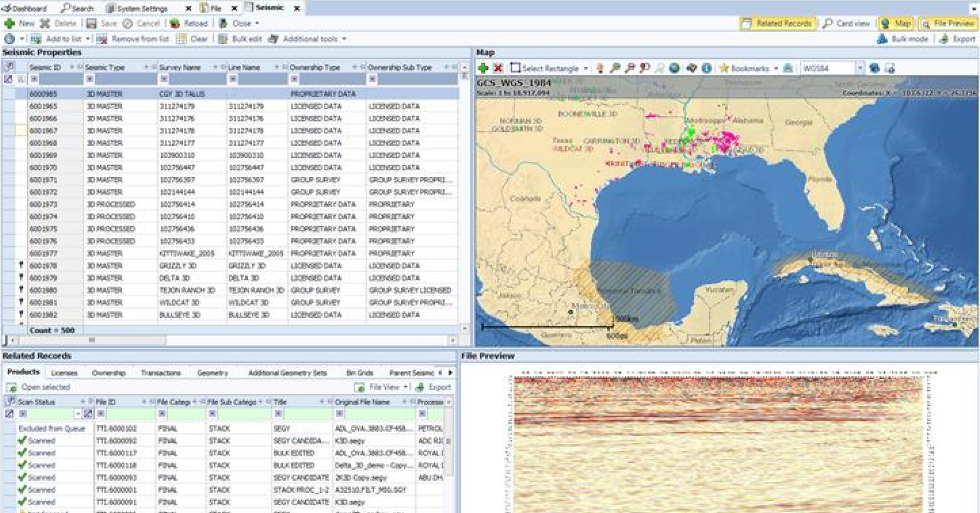Open the WGS84 coordinate system dropdown
This screenshot has width=980, height=513.
click(x=860, y=68)
